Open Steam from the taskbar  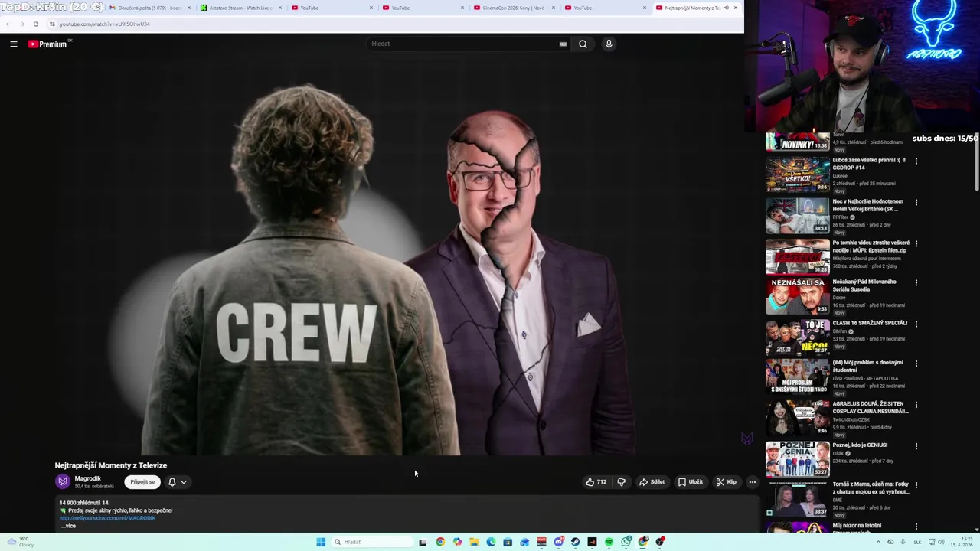coord(575,542)
